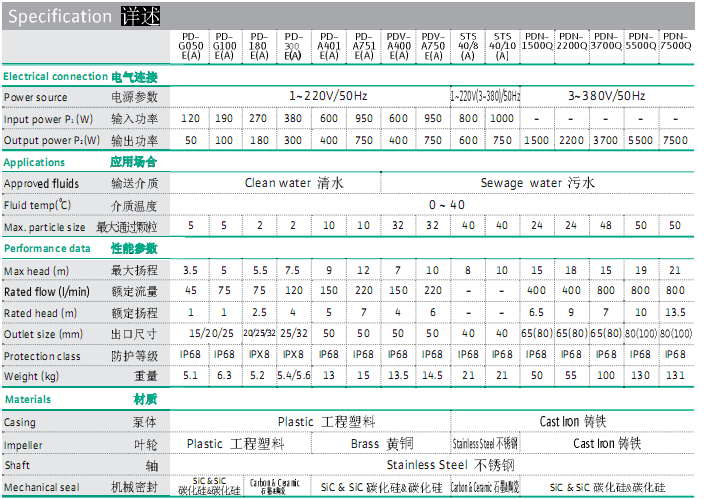704x499 pixels.
Task: Click the Clean water 清水 cell
Action: click(294, 183)
